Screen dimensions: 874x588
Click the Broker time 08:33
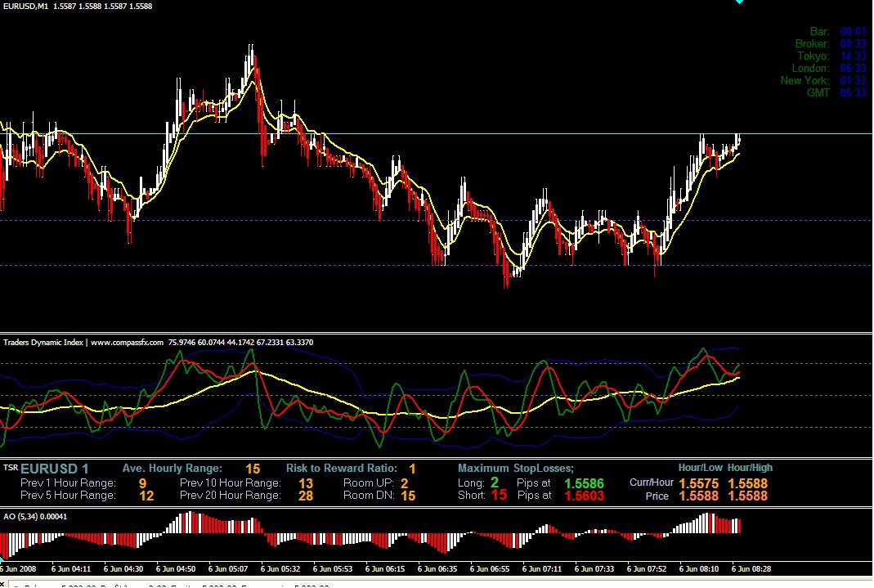click(853, 44)
